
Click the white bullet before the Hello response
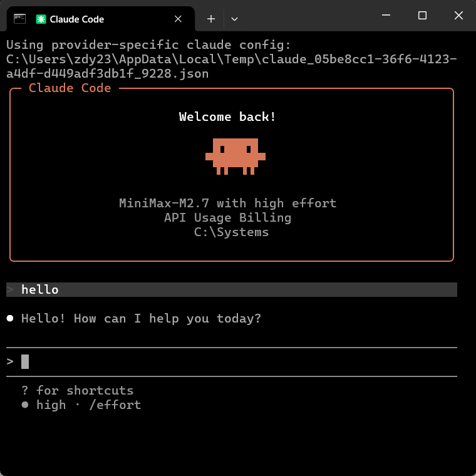tap(10, 319)
